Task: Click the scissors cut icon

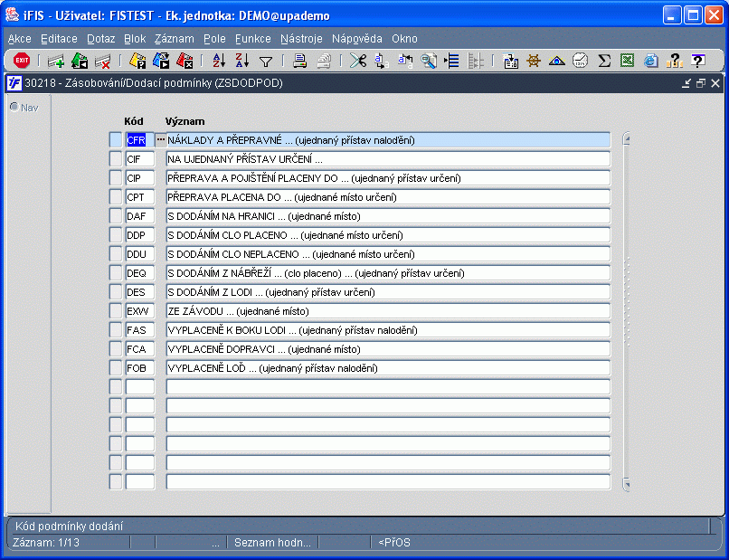Action: pos(358,61)
